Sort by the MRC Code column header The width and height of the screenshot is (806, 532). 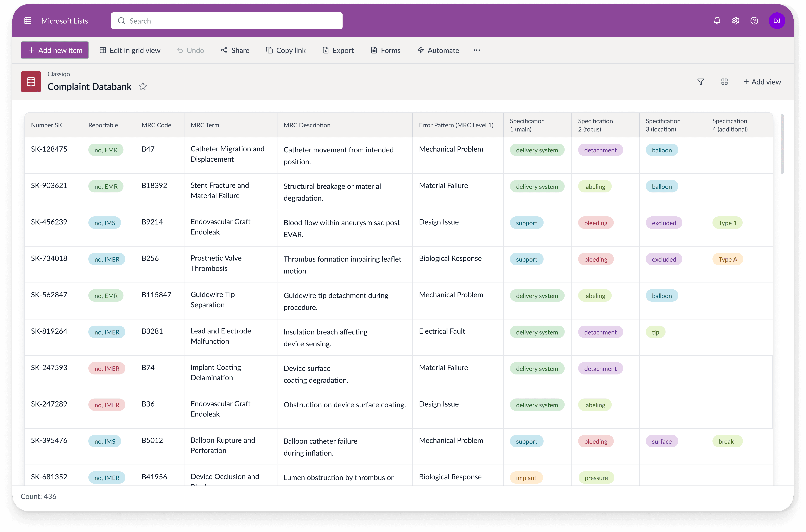(156, 125)
